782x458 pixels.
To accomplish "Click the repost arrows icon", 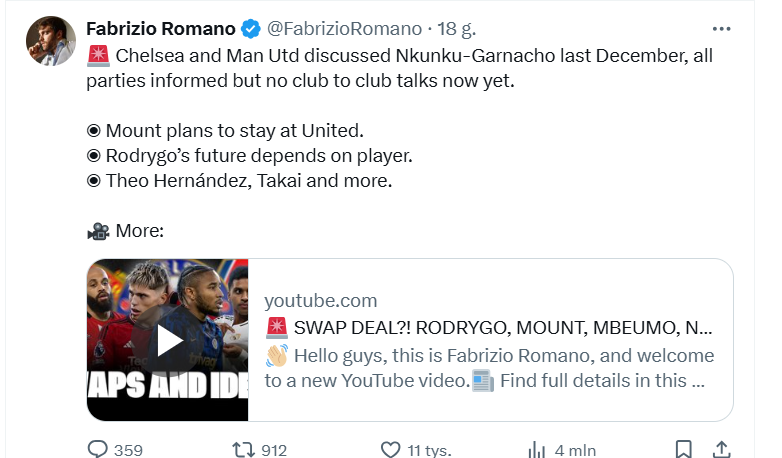I will click(241, 450).
